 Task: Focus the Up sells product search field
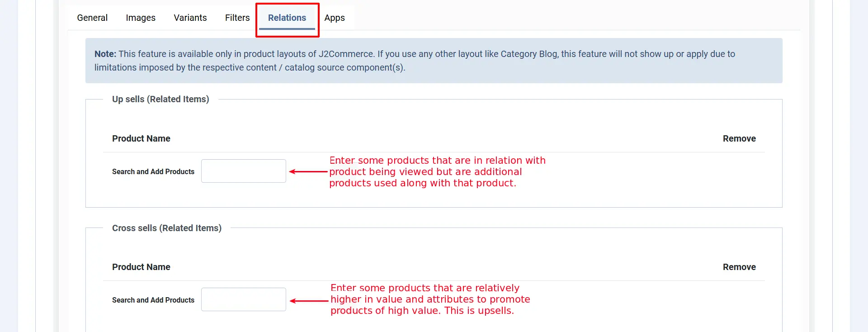(x=244, y=171)
